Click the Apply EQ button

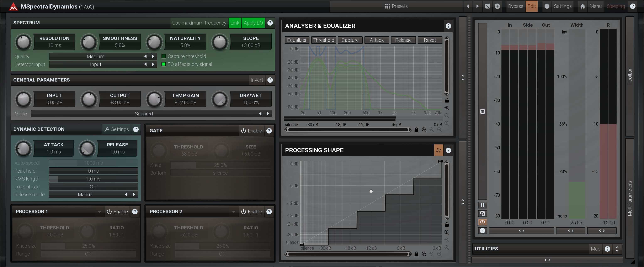tap(253, 23)
